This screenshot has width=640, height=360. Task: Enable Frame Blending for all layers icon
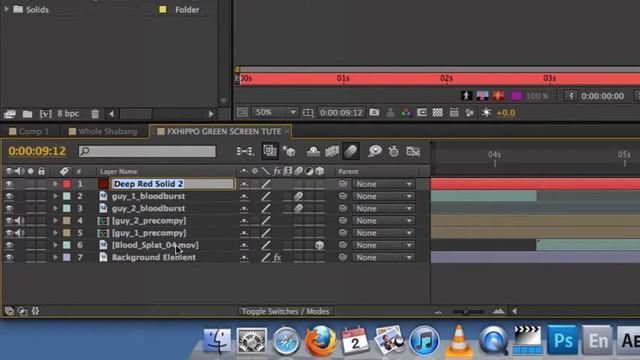[332, 151]
